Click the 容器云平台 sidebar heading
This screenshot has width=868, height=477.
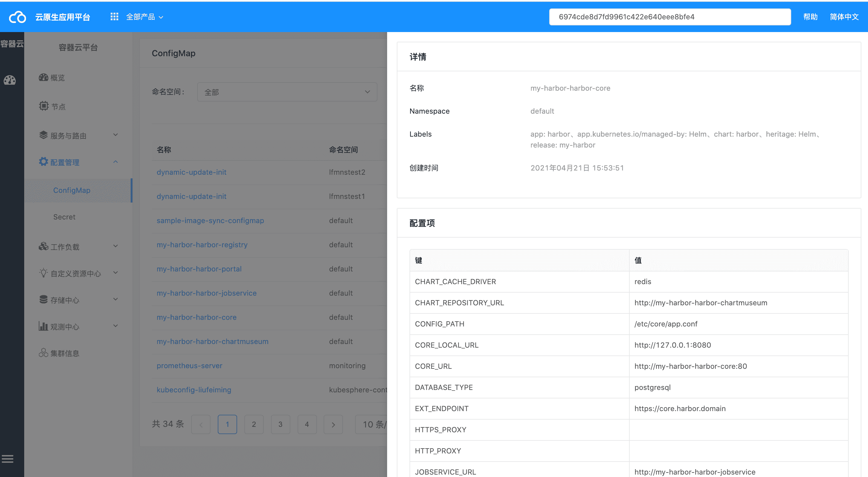(x=78, y=47)
